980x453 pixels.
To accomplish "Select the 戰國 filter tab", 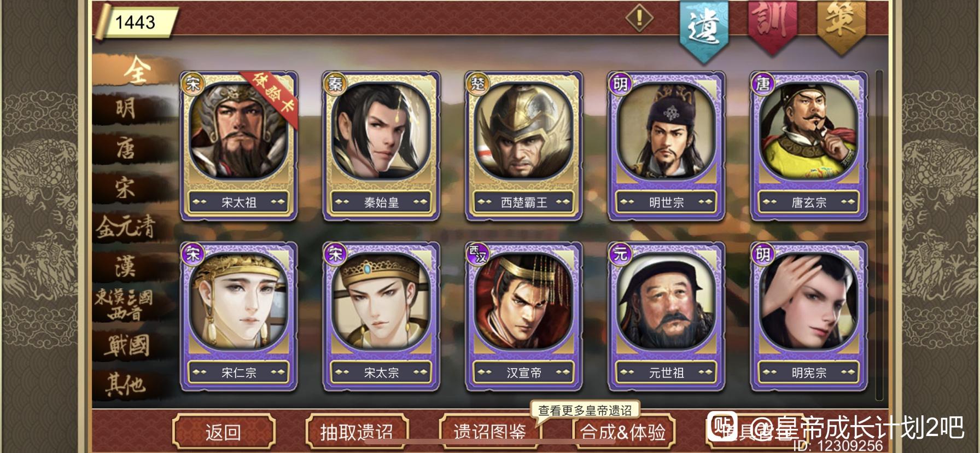I will [127, 345].
